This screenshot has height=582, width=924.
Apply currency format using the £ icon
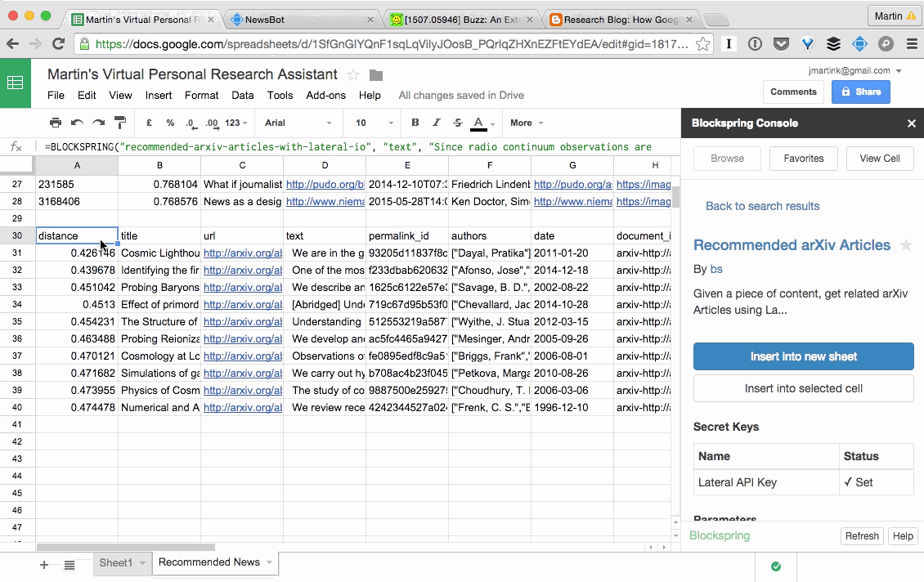148,123
